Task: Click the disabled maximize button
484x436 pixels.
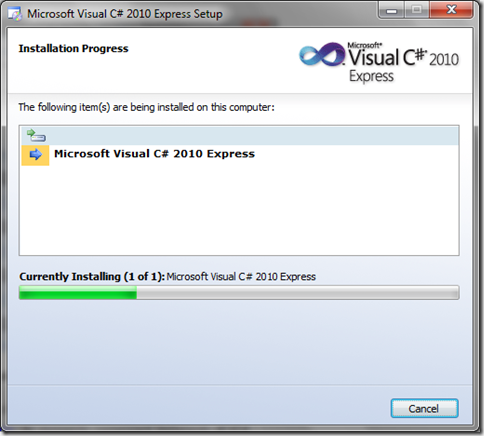Action: coord(417,10)
